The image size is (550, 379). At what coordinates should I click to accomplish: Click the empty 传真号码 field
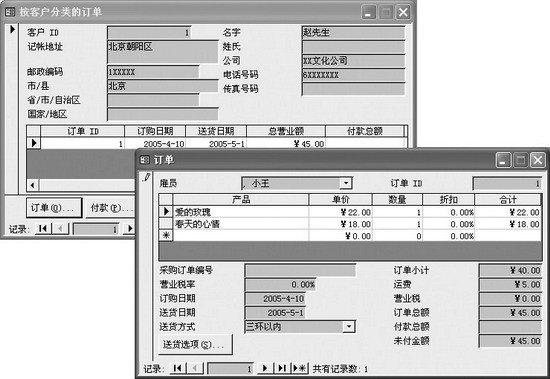click(353, 89)
